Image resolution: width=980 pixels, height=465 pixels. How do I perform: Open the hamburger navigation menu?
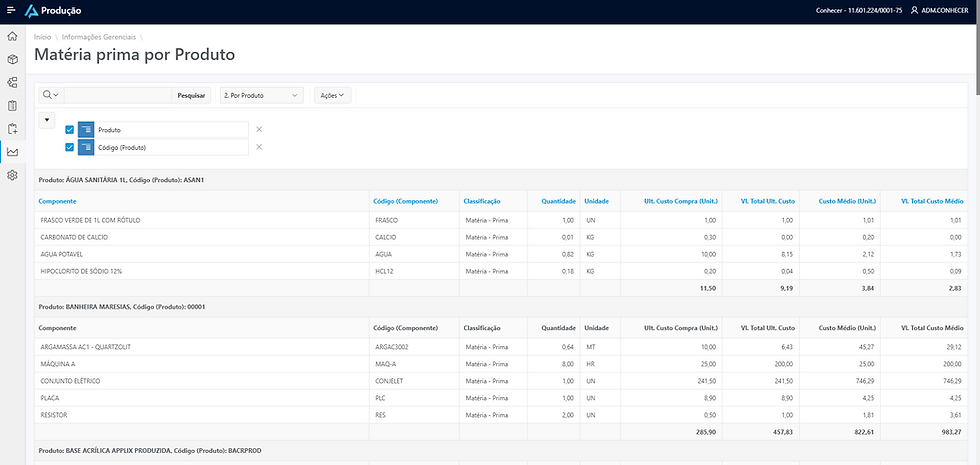pyautogui.click(x=11, y=11)
